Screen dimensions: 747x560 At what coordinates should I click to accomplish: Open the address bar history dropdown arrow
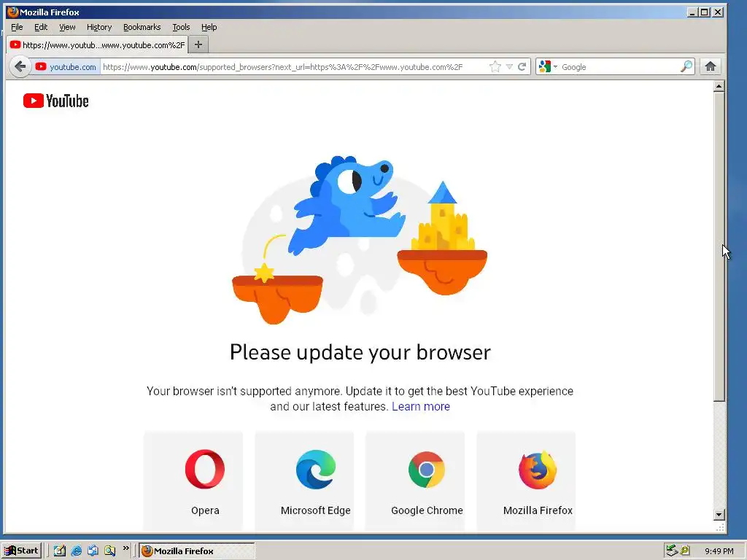tap(509, 66)
